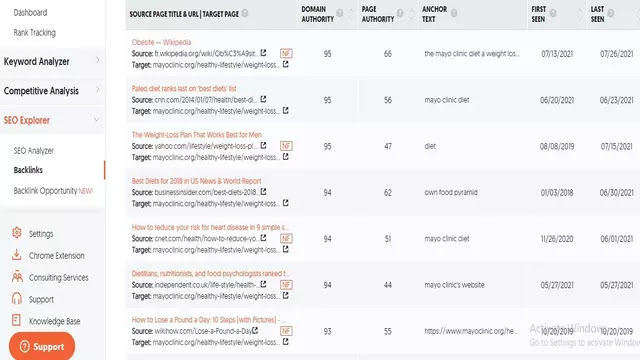
Task: Click info icon beside Anchor Text header
Action: (x=454, y=13)
